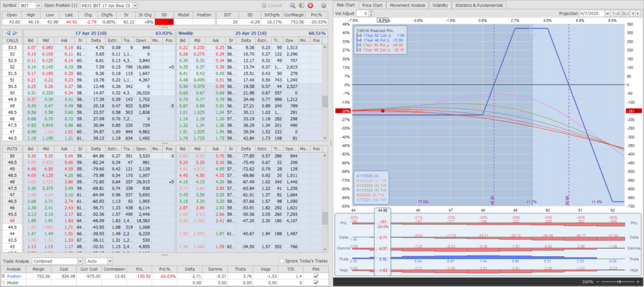The image size is (644, 287).
Task: Toggle Plot checkbox for Model row
Action: coord(316,283)
